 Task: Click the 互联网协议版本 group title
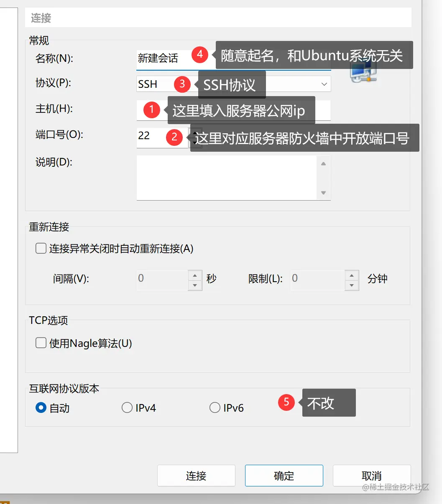pyautogui.click(x=64, y=389)
